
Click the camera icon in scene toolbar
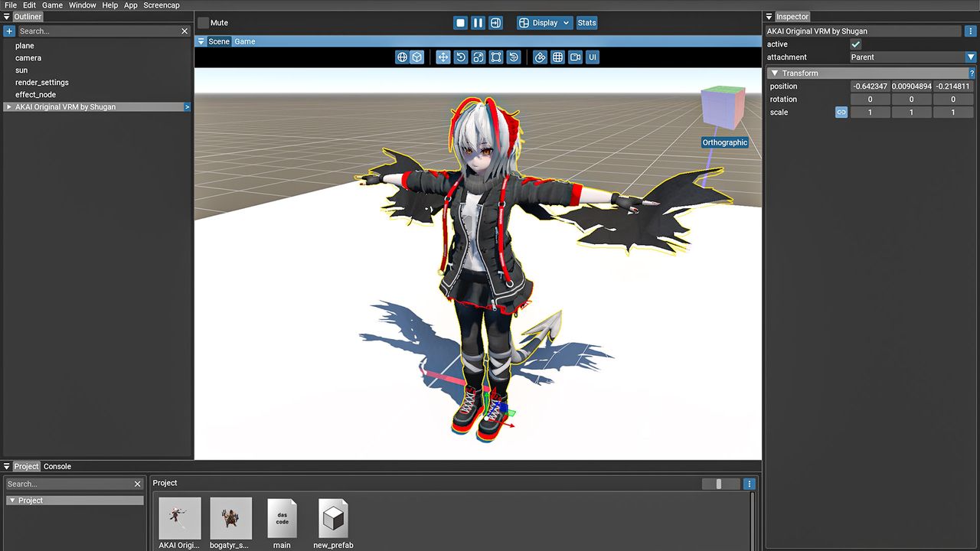click(575, 57)
